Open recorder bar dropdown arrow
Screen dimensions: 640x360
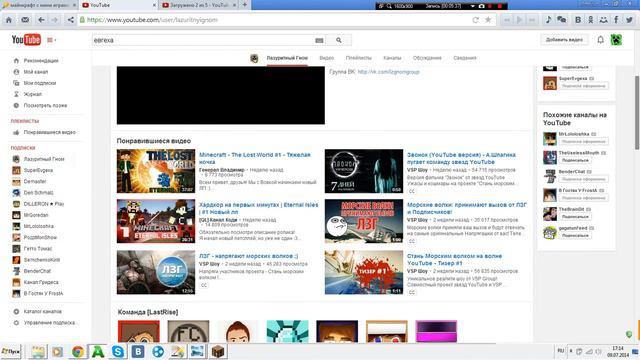(x=472, y=6)
